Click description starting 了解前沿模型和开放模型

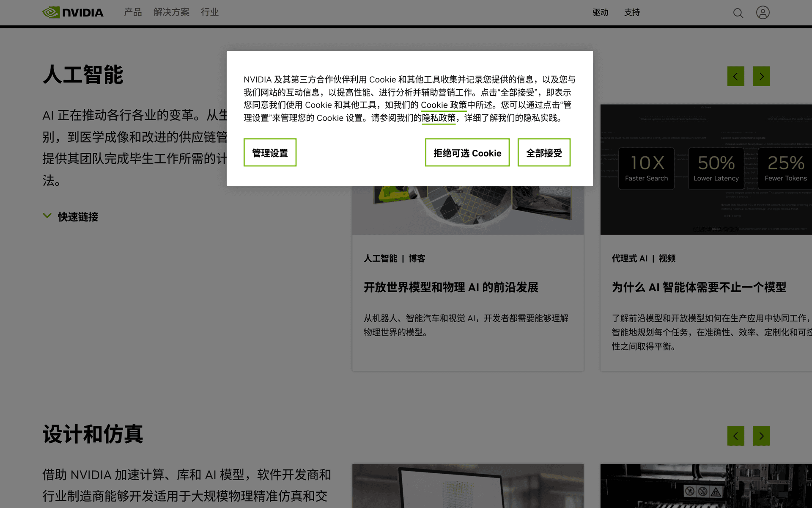point(712,332)
